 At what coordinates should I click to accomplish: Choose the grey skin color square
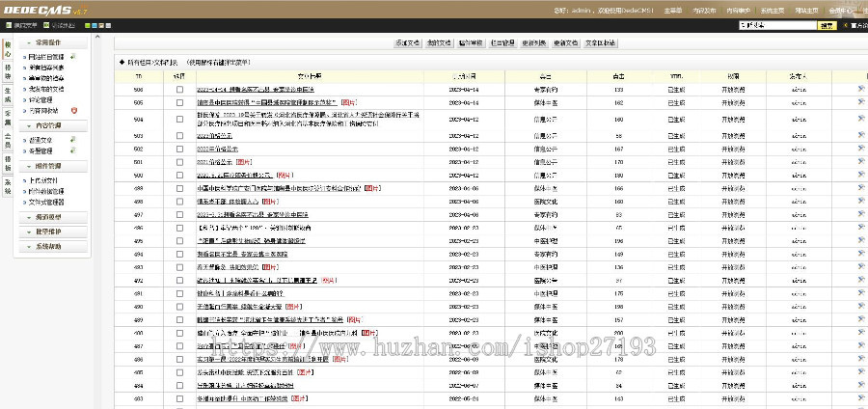tap(108, 25)
